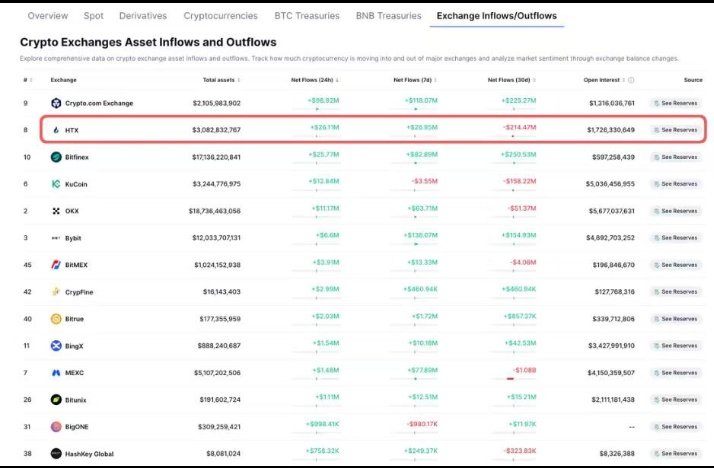Click the Crypto.com Exchange logo icon
The width and height of the screenshot is (714, 468).
(56, 103)
